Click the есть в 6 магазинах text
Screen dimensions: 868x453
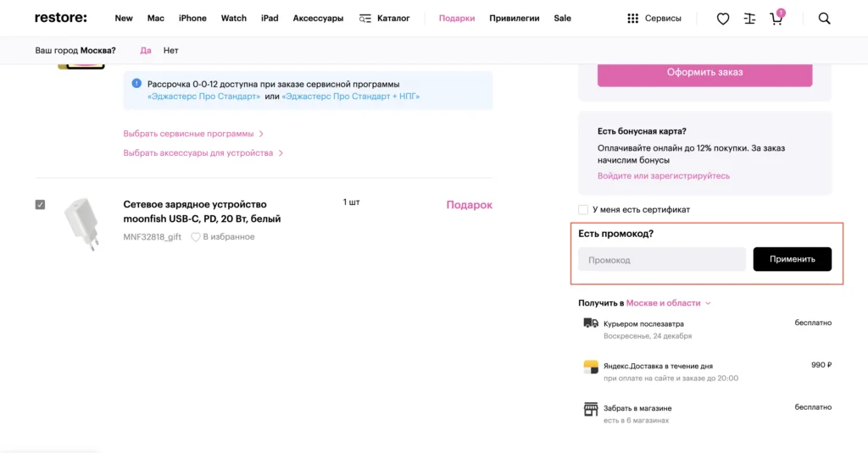(x=636, y=420)
